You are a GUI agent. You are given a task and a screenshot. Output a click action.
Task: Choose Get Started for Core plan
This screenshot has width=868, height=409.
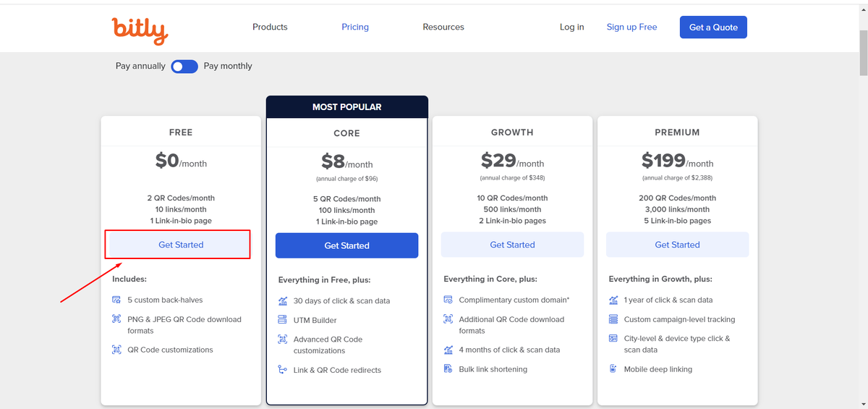click(346, 245)
